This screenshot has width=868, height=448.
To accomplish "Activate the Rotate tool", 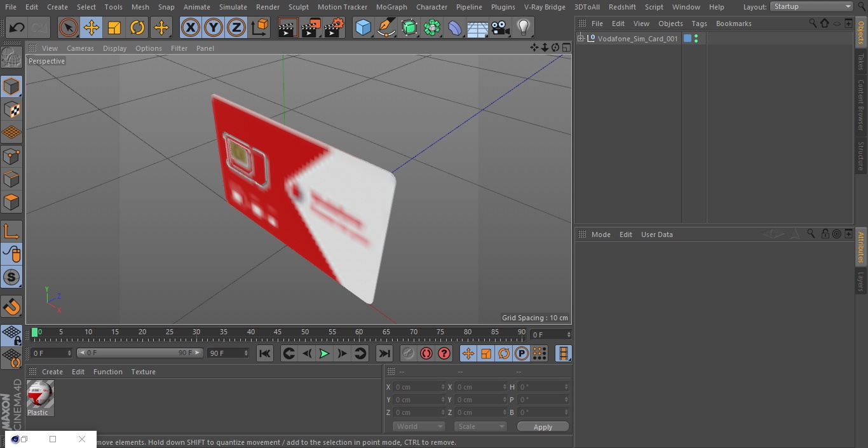I will click(137, 27).
